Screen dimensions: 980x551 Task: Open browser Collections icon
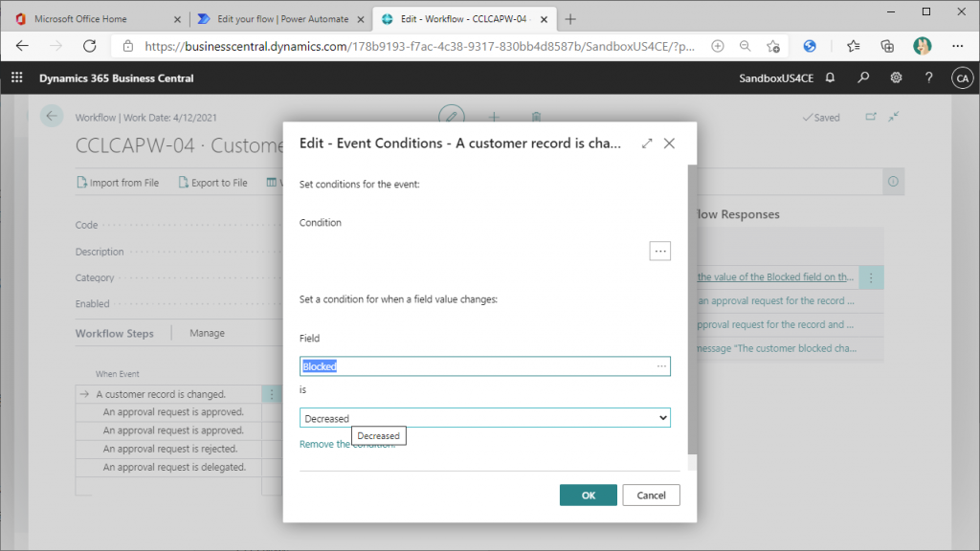tap(887, 46)
